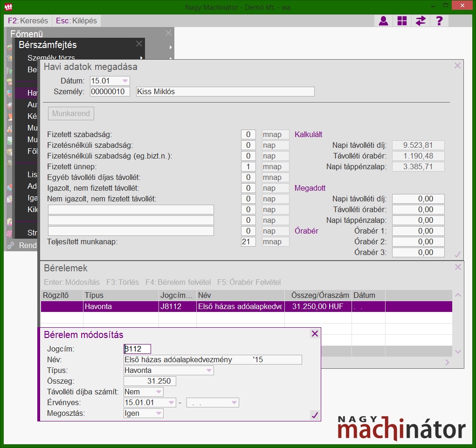Open help with the question mark icon
This screenshot has width=476, height=448.
pyautogui.click(x=439, y=21)
